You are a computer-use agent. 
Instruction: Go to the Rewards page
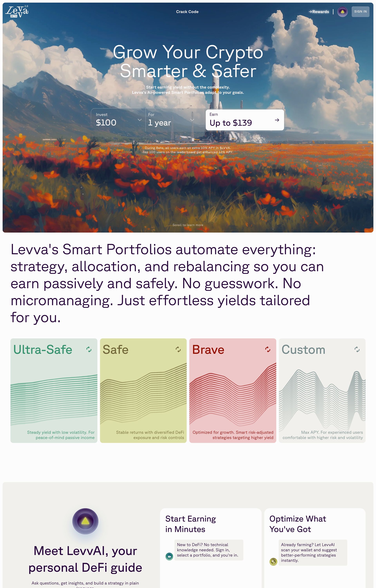pos(319,12)
